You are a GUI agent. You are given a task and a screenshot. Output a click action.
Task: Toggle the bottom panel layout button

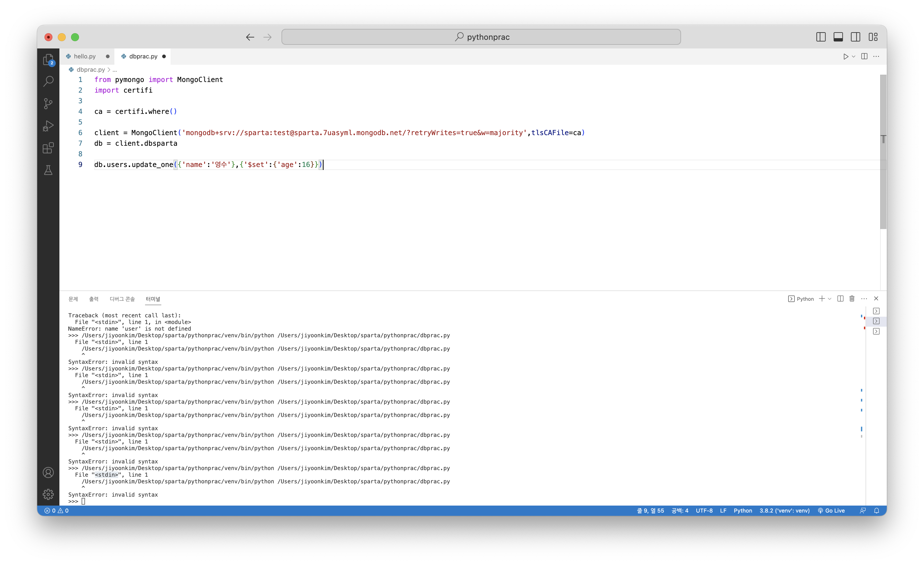838,37
